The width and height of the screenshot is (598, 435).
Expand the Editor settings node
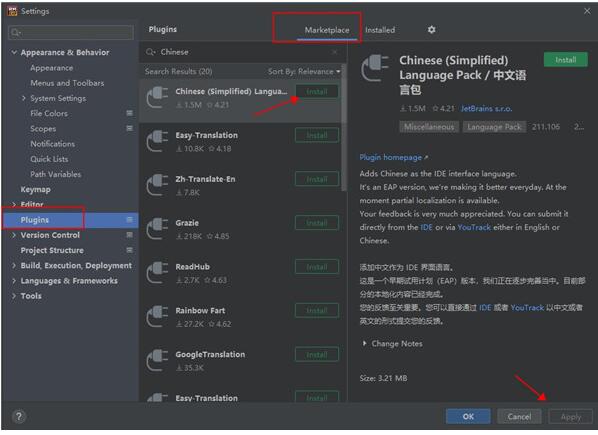14,204
